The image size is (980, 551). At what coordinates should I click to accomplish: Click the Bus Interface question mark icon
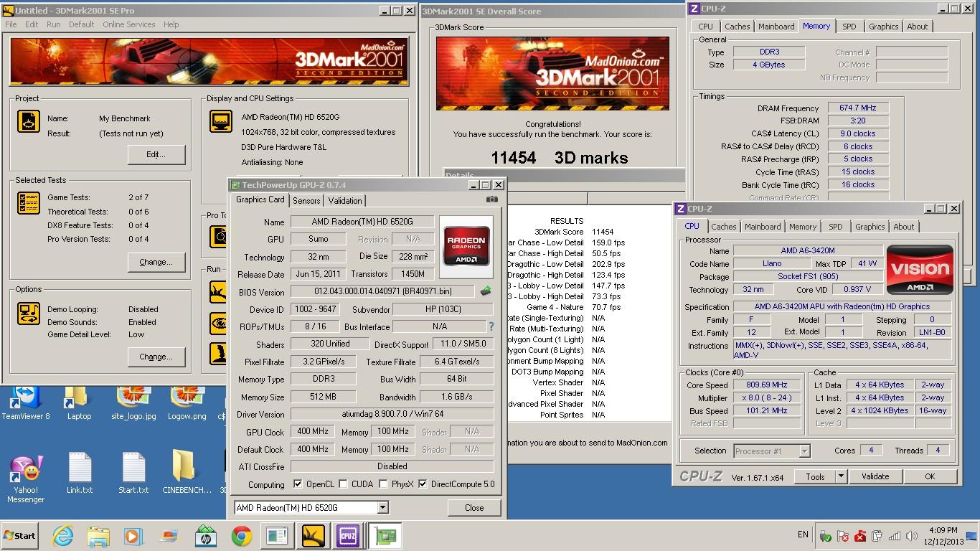[x=491, y=326]
